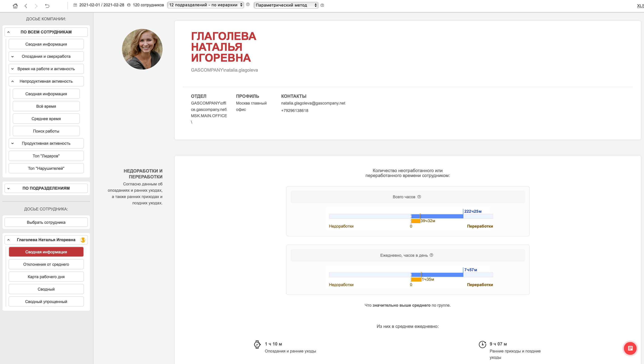Go back with left arrow icon

[26, 5]
